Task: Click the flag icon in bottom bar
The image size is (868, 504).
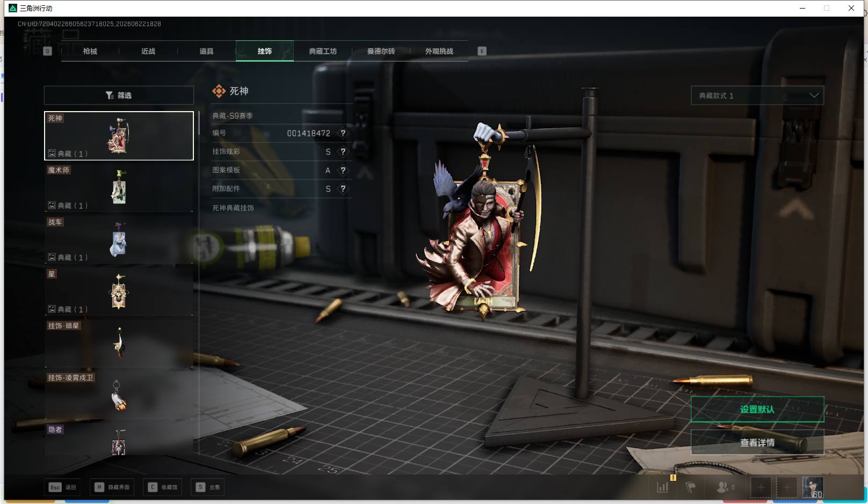Action: [690, 487]
